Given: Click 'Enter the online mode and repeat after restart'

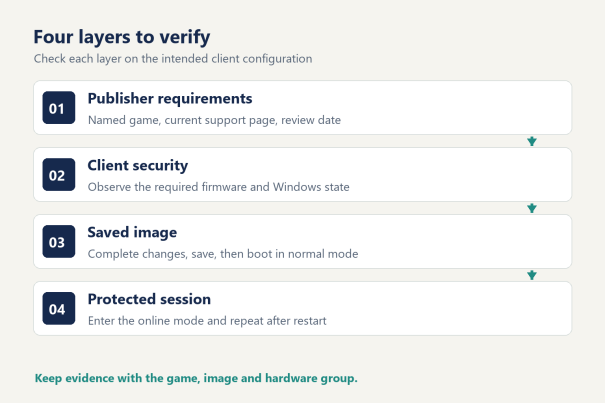Looking at the screenshot, I should [x=207, y=321].
